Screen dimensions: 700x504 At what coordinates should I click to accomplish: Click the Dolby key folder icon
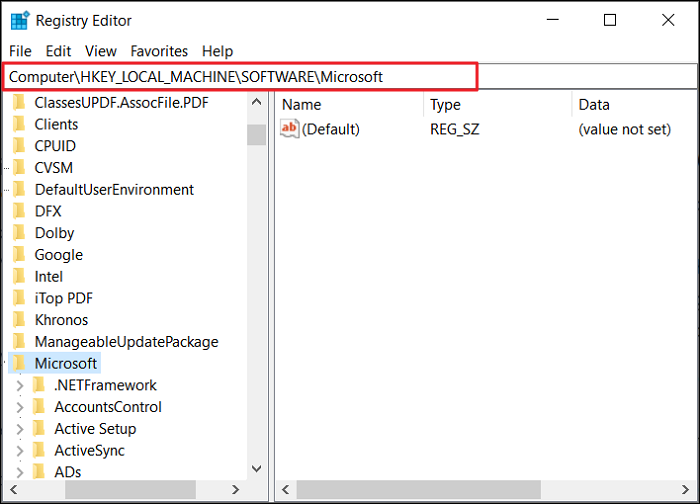click(19, 232)
